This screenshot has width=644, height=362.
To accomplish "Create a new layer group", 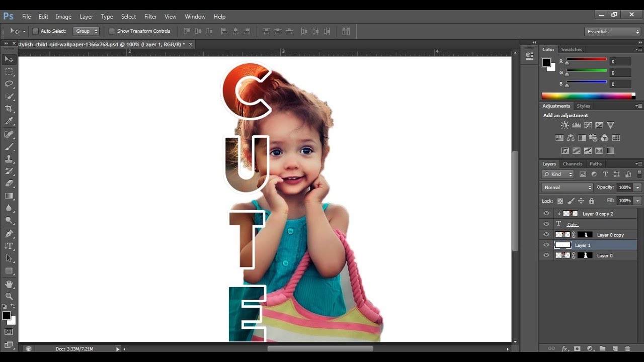I will point(602,348).
